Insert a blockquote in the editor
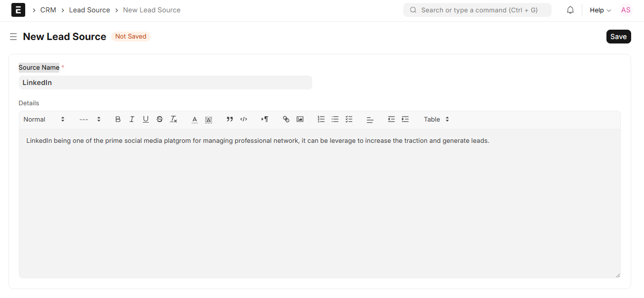The width and height of the screenshot is (644, 298). click(x=230, y=119)
